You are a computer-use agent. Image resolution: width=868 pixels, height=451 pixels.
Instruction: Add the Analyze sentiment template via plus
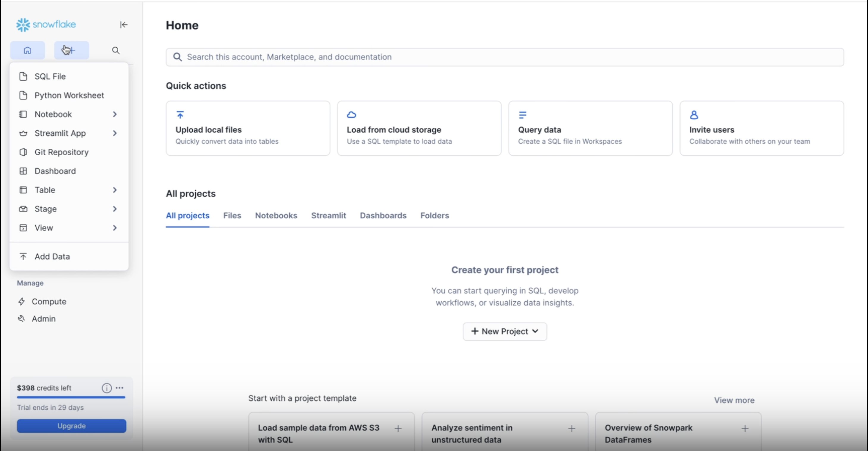(x=571, y=428)
